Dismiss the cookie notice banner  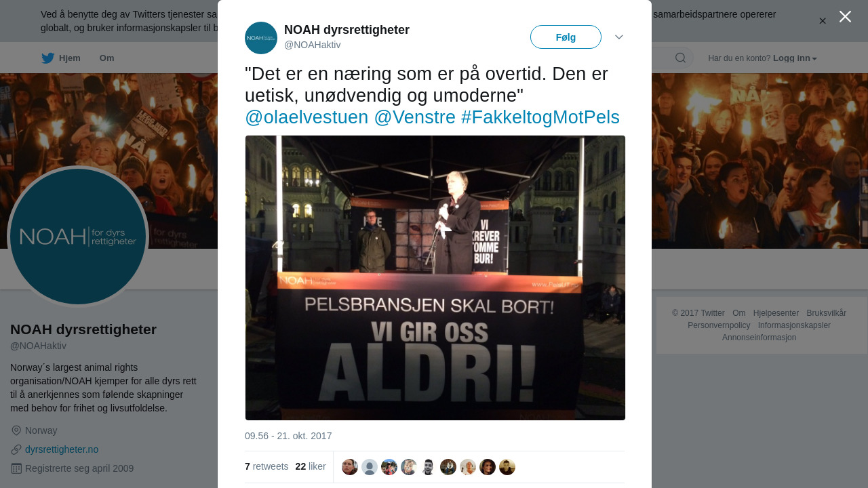tap(823, 21)
